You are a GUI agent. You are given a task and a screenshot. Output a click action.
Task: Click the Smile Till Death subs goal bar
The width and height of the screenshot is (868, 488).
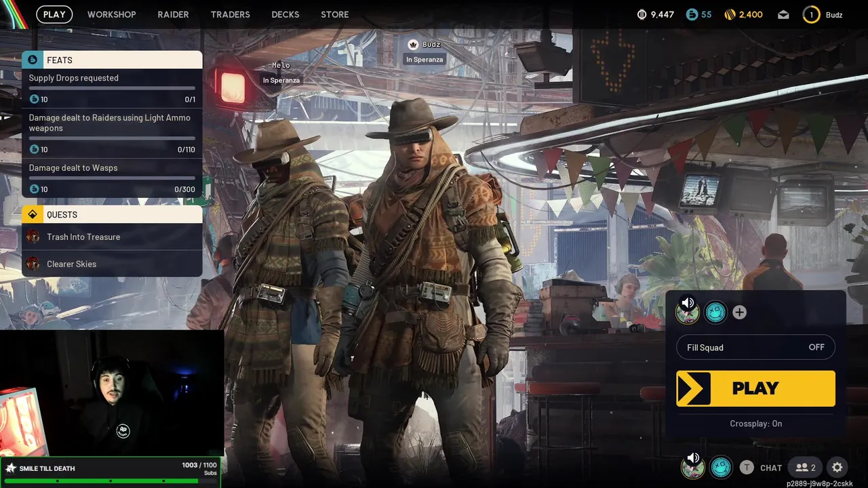[x=111, y=472]
